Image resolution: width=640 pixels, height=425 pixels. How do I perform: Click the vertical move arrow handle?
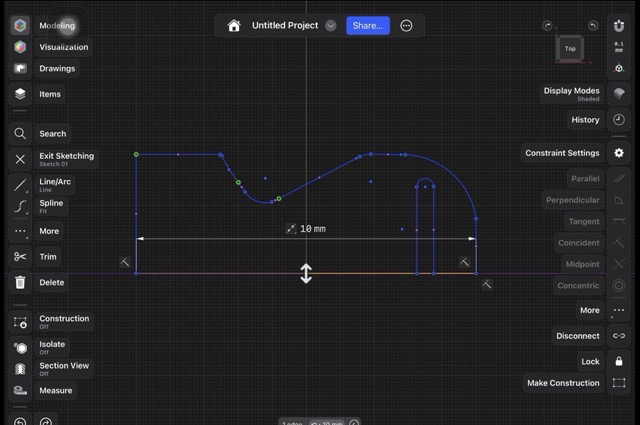pos(306,274)
